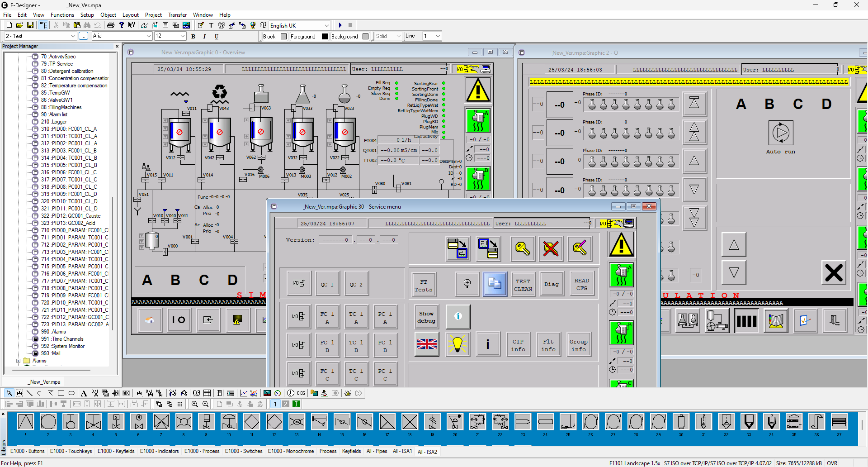The width and height of the screenshot is (868, 467).
Task: Open the Transfer menu
Action: click(177, 15)
